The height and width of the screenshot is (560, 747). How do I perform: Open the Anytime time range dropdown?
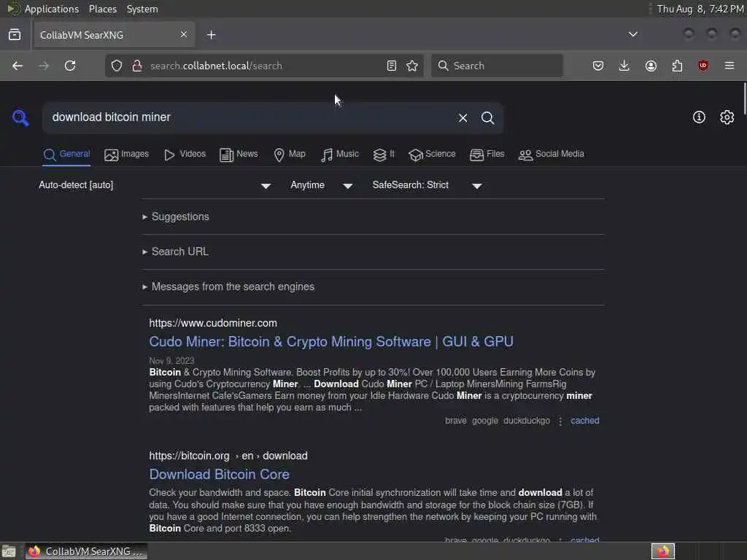click(x=322, y=185)
